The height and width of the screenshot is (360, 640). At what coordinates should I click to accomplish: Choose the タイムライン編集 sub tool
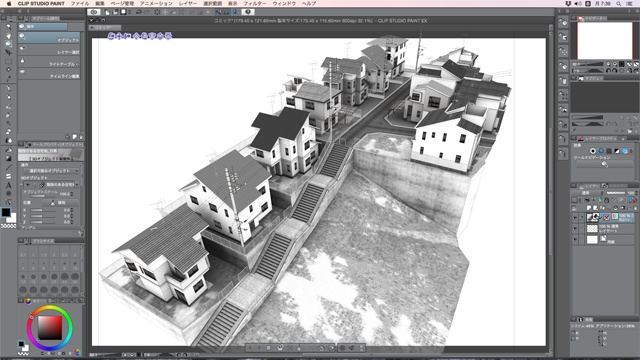pyautogui.click(x=49, y=74)
